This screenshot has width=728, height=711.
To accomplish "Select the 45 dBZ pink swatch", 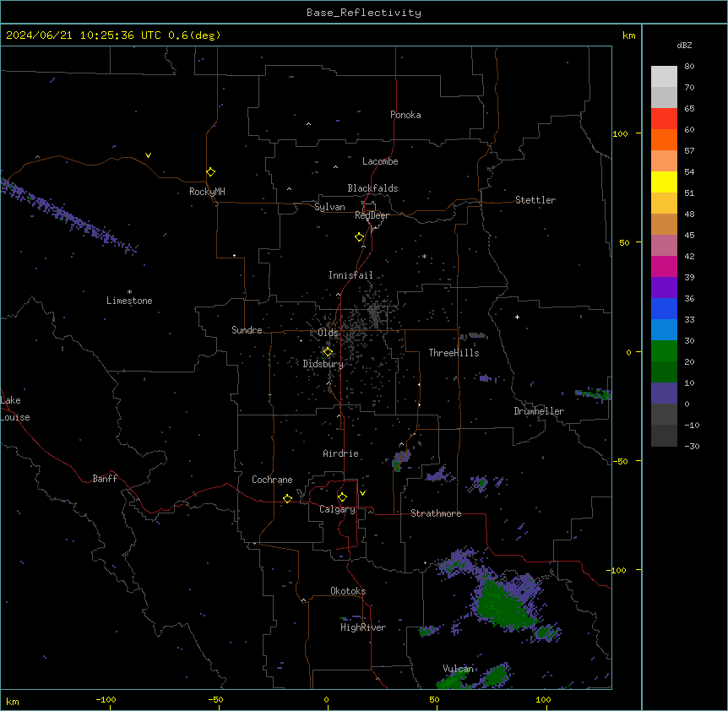I will point(664,245).
